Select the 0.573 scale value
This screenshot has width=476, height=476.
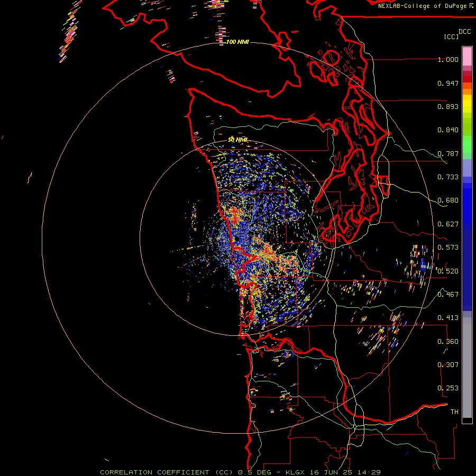click(448, 248)
